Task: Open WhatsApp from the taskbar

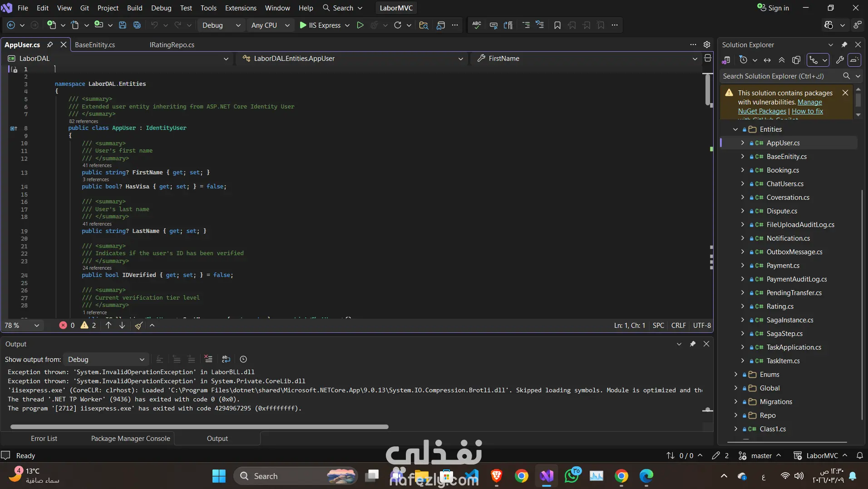Action: tap(572, 476)
